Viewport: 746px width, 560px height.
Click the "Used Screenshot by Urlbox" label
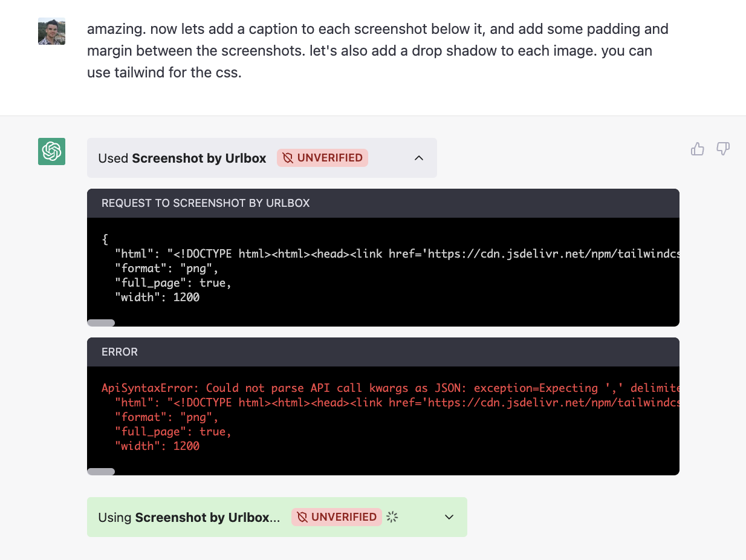(x=182, y=158)
